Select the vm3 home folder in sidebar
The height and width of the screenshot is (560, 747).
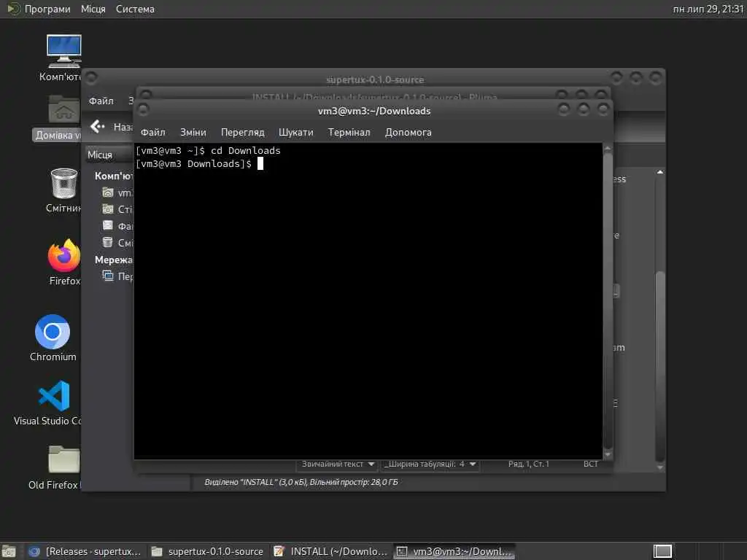point(117,192)
